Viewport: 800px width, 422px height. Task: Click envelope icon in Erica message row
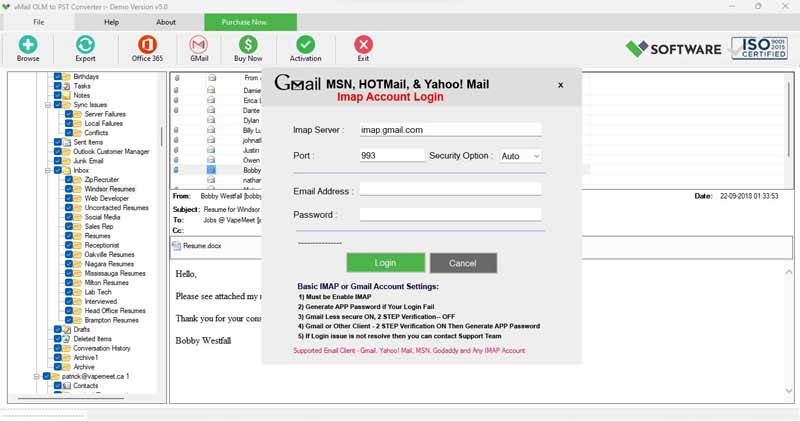(211, 101)
